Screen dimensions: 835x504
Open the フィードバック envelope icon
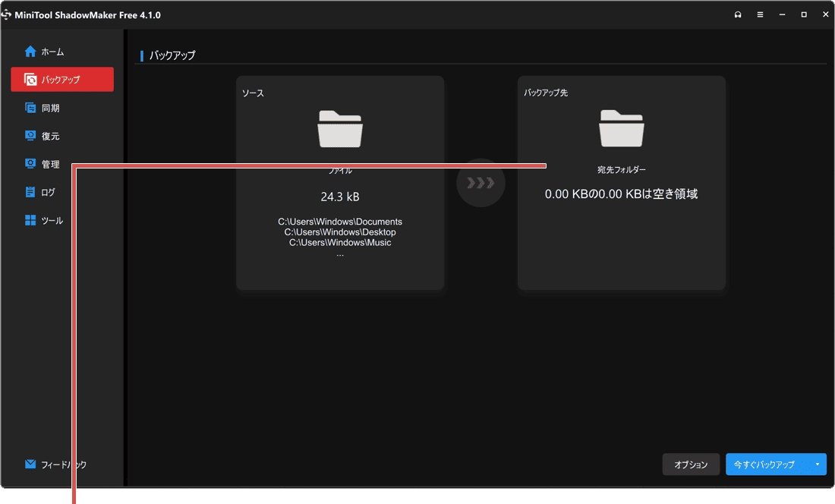coord(29,464)
